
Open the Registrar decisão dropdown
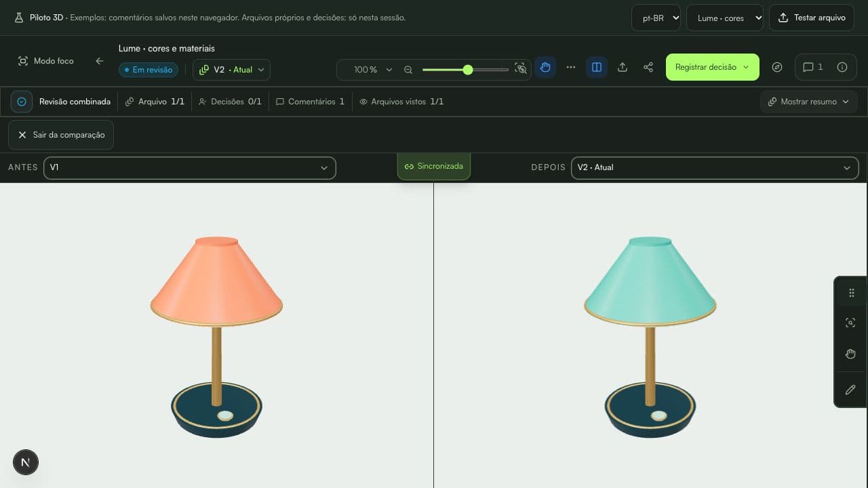[x=712, y=67]
